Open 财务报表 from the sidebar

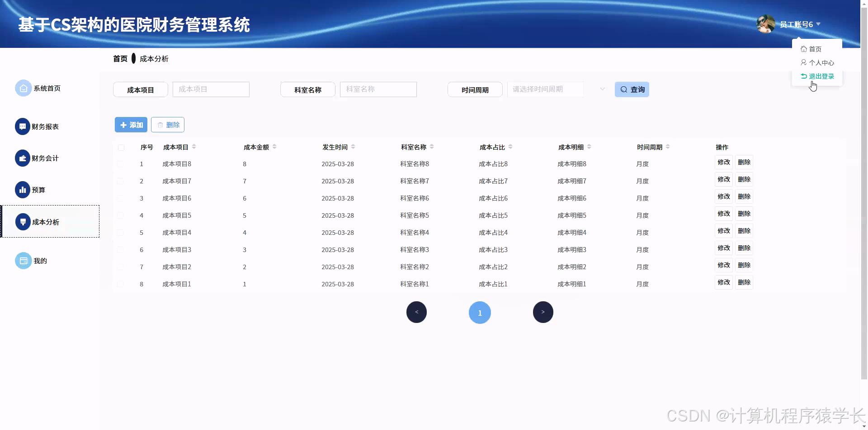tap(45, 126)
